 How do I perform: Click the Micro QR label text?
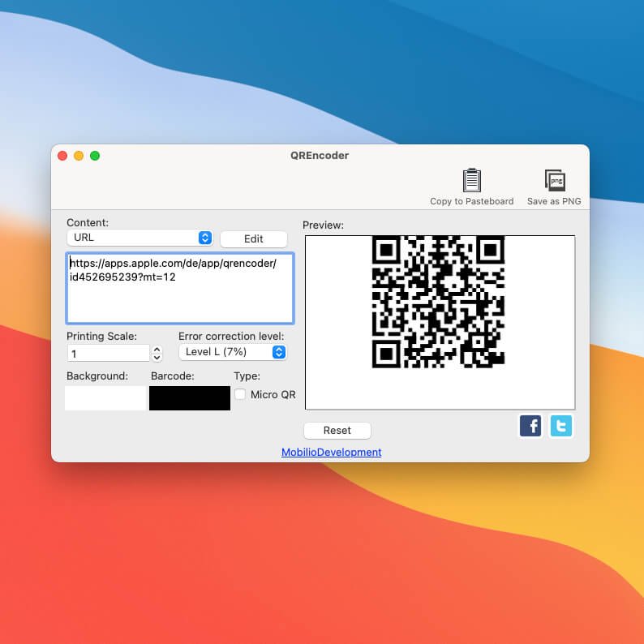pos(273,395)
